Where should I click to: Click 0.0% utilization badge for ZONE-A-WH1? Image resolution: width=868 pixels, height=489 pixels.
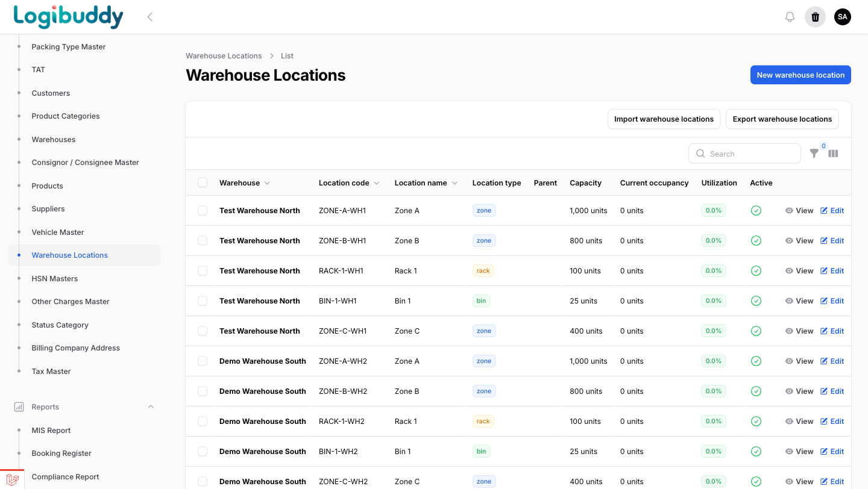[x=714, y=211]
